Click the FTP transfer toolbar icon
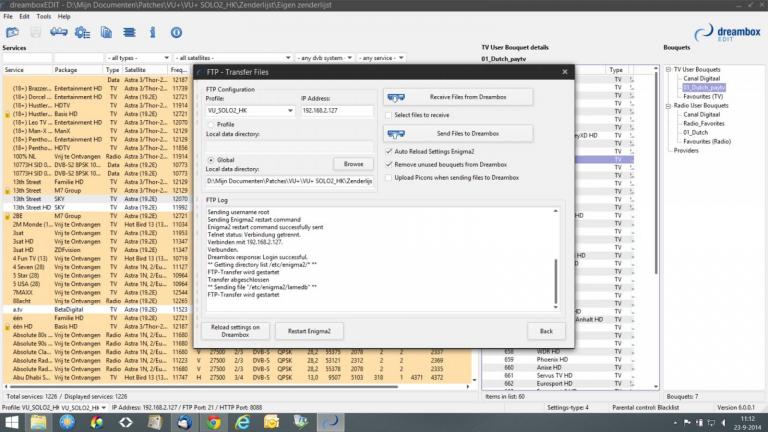 59,33
